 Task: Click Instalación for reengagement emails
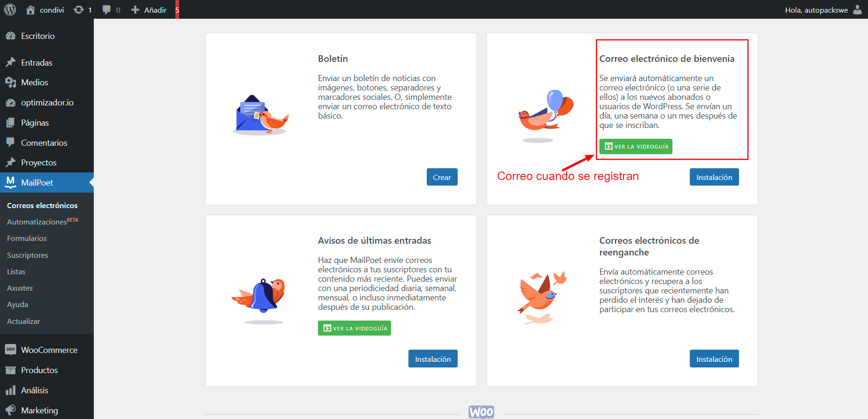[x=714, y=359]
